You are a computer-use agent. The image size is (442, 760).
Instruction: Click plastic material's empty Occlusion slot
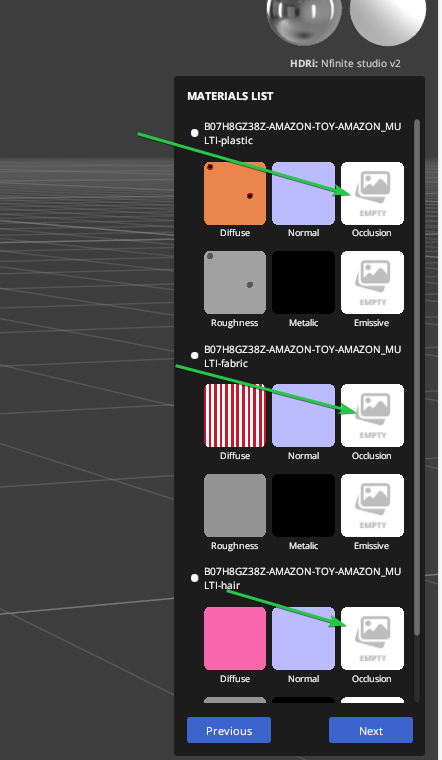pos(372,193)
